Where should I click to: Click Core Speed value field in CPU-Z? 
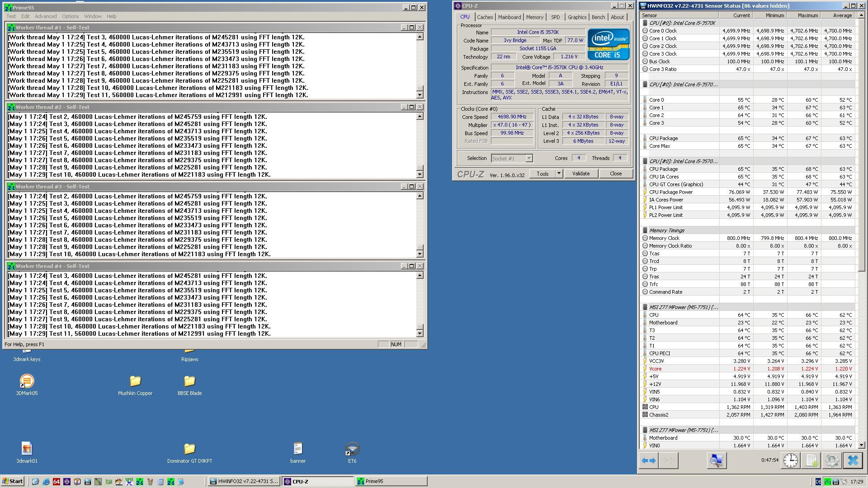(512, 117)
